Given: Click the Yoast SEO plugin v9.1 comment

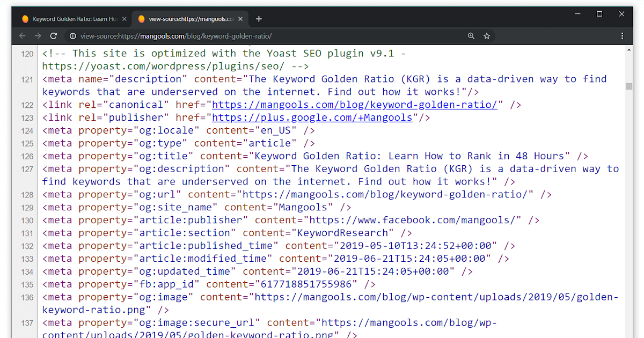Looking at the screenshot, I should [x=224, y=53].
